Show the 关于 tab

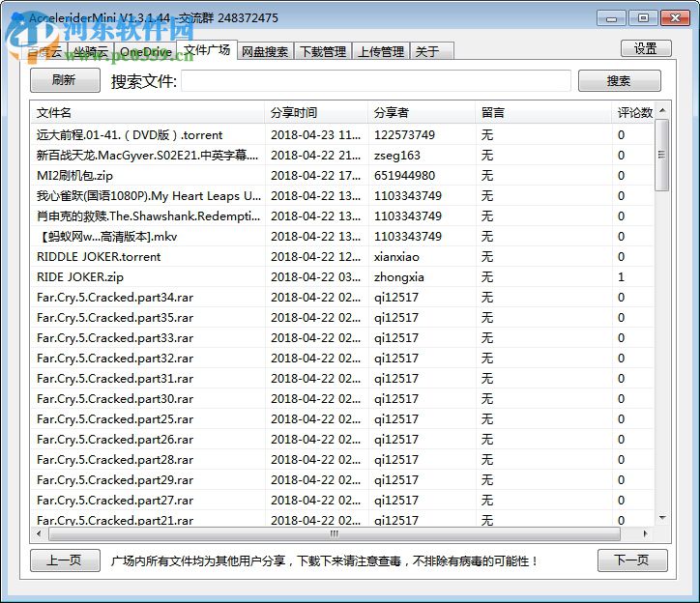(x=431, y=52)
